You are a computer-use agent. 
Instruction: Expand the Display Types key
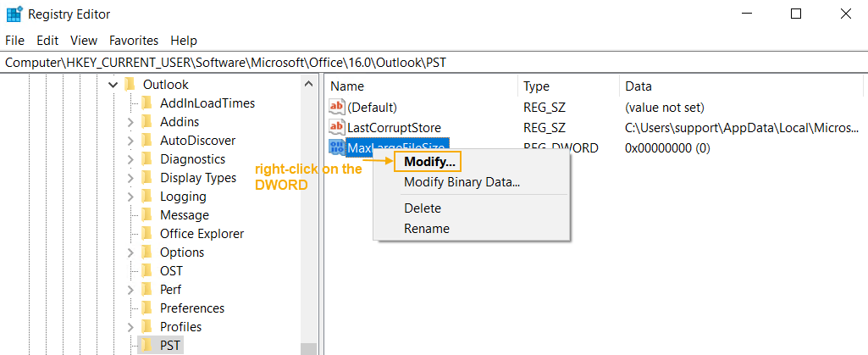point(130,178)
